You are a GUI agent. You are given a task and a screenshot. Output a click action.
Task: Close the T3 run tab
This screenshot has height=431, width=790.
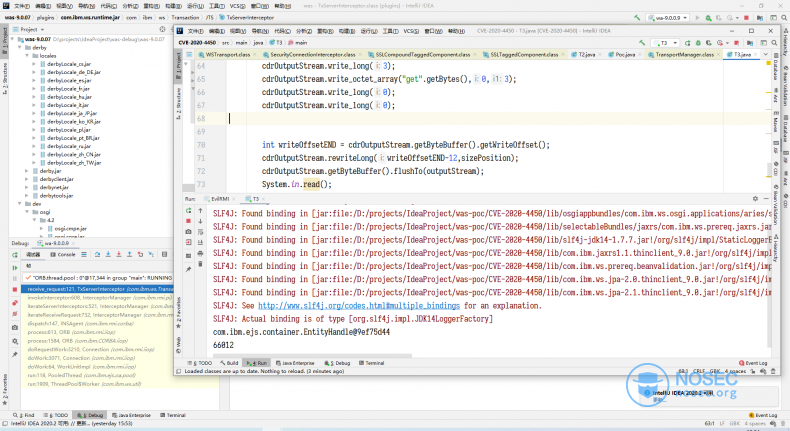coord(264,199)
